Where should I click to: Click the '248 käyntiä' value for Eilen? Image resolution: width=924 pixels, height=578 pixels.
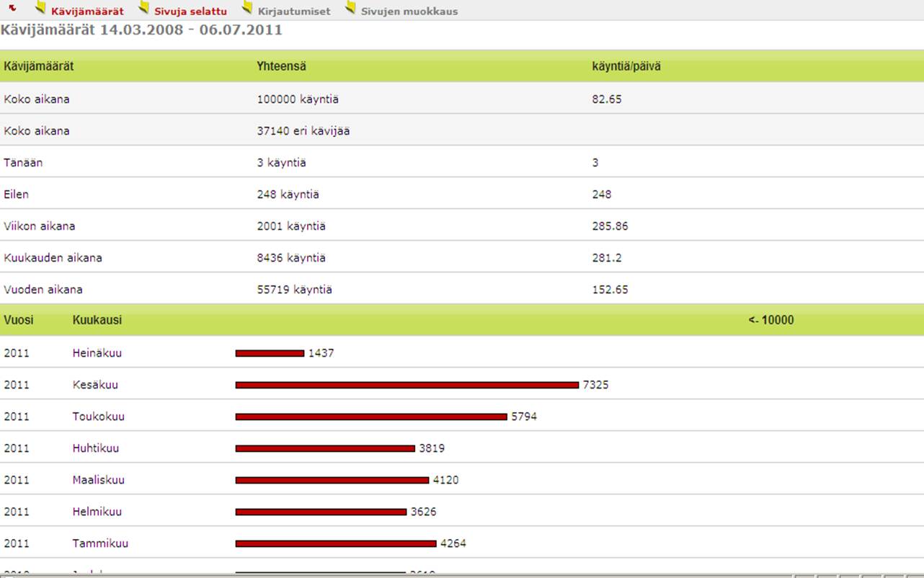(x=288, y=195)
